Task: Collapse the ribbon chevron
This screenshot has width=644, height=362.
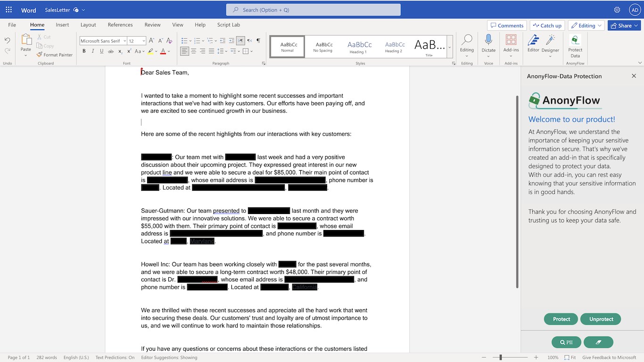Action: click(x=639, y=62)
